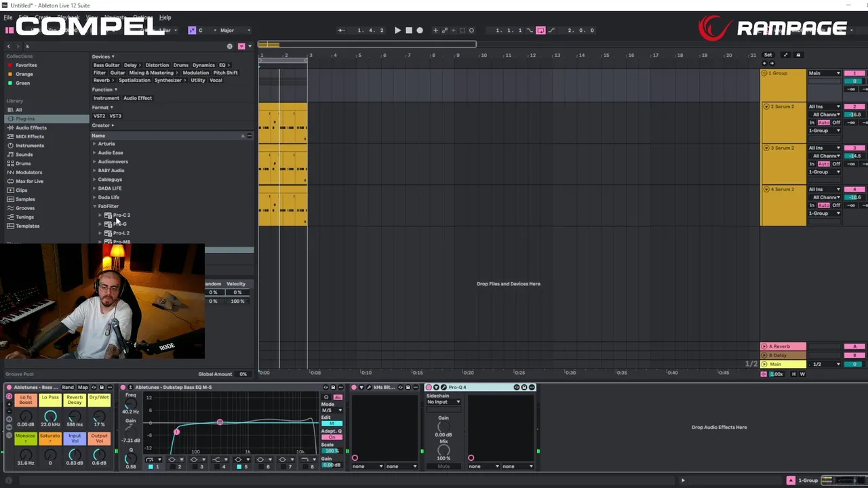Open the Clips browser category
This screenshot has height=488, width=868.
click(47, 190)
